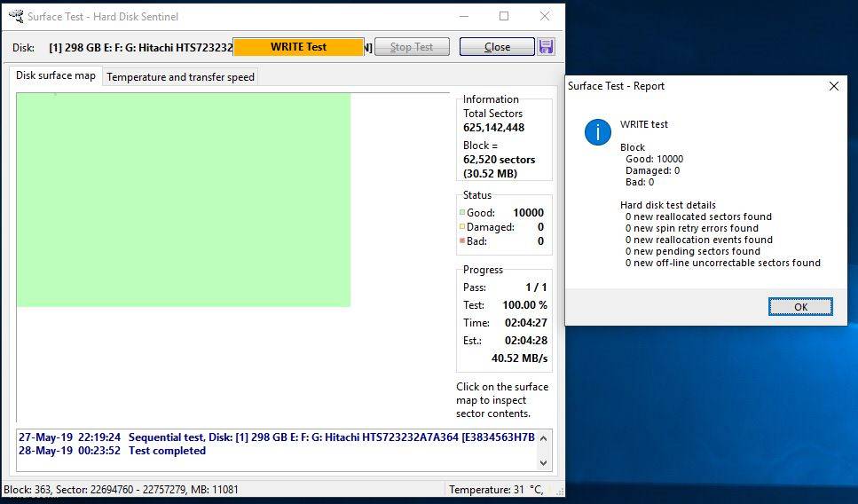Close the Surface Test window with X
Image resolution: width=858 pixels, height=504 pixels.
545,17
